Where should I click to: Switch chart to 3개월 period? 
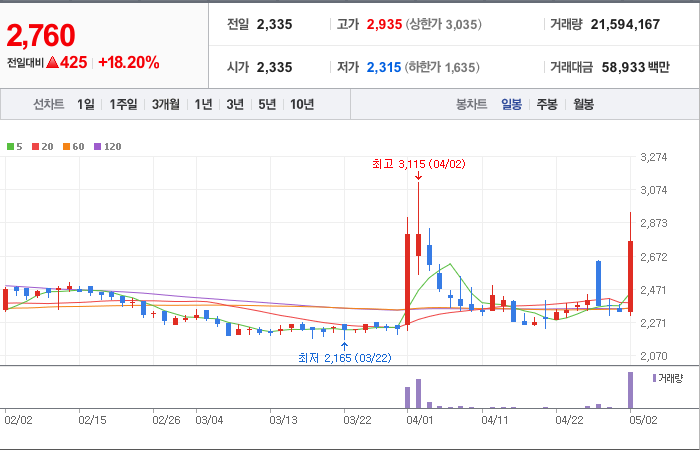click(166, 104)
